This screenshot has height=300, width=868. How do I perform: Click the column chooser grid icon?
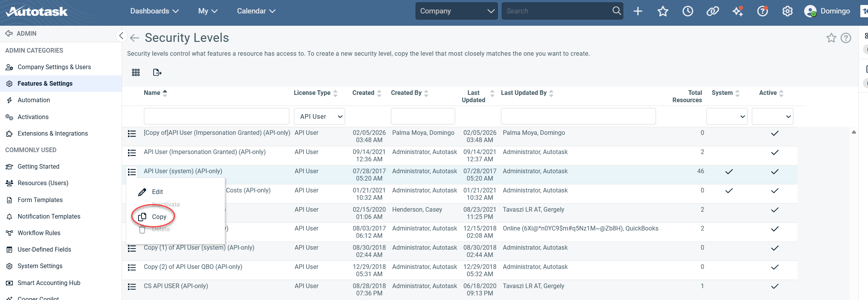(x=136, y=73)
